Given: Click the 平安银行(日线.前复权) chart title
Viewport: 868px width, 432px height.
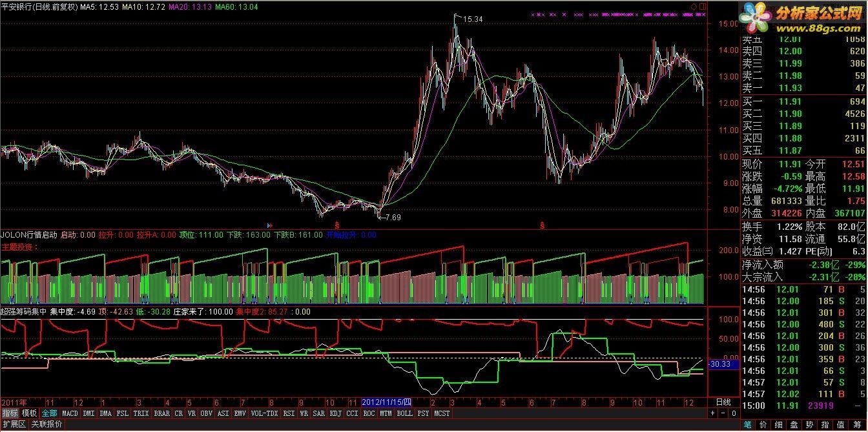Looking at the screenshot, I should coord(39,6).
